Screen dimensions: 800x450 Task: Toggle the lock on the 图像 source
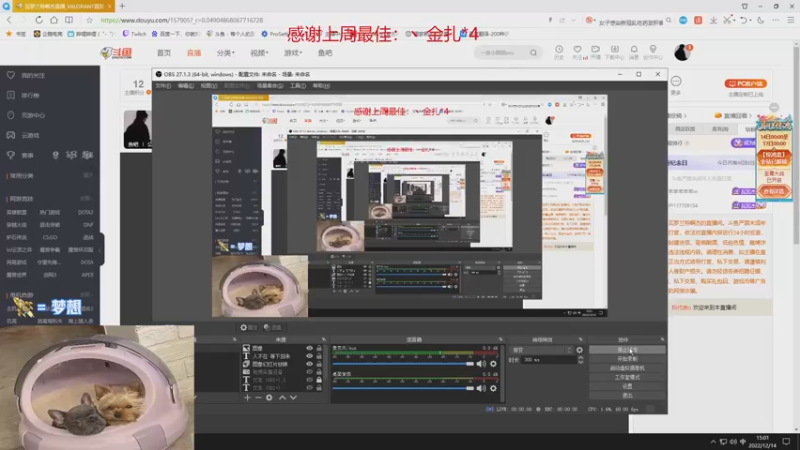(x=319, y=348)
